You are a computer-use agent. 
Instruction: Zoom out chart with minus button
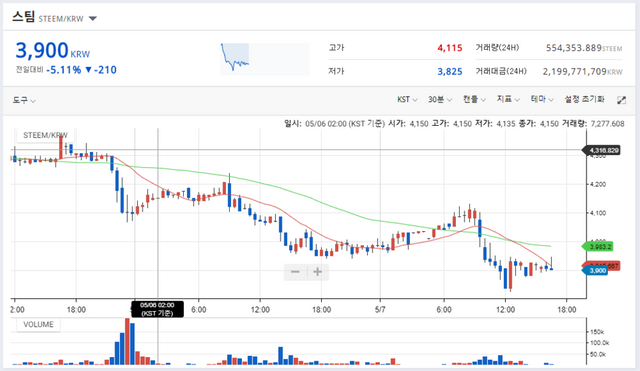click(295, 272)
